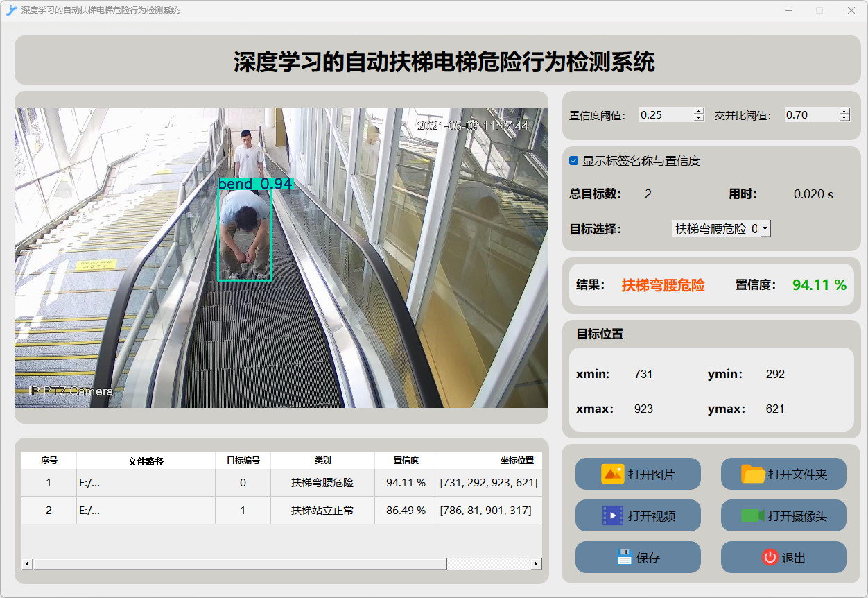Click the camera icon on 打开摄像头 button
The image size is (868, 598).
[x=753, y=516]
